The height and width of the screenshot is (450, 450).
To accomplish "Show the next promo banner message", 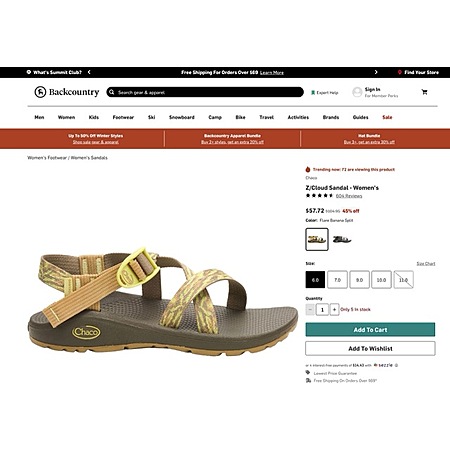I will coord(376,72).
